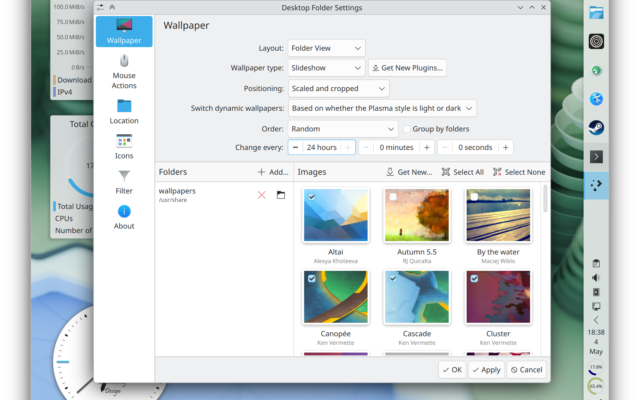Open the terminal arrow icon in panel

click(596, 157)
